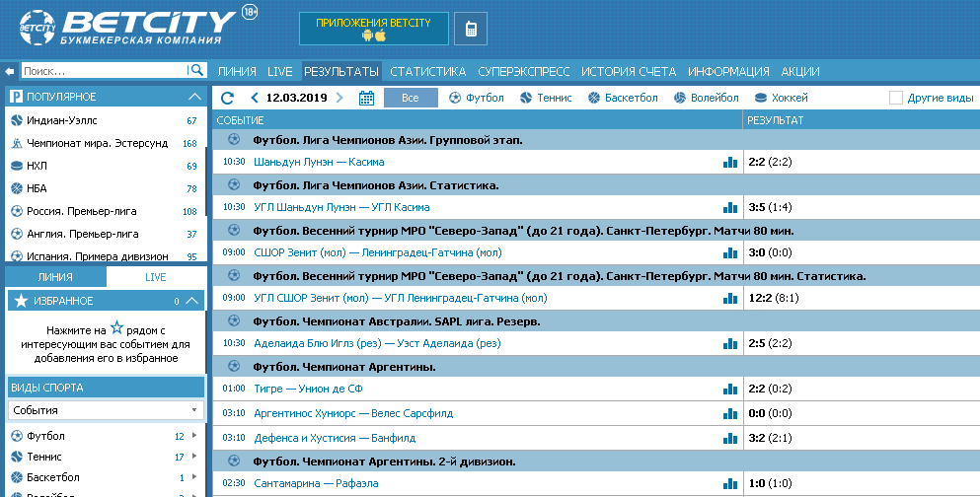Click Чемпионат Аргентины header ball icon
This screenshot has width=980, height=497.
coord(234,366)
